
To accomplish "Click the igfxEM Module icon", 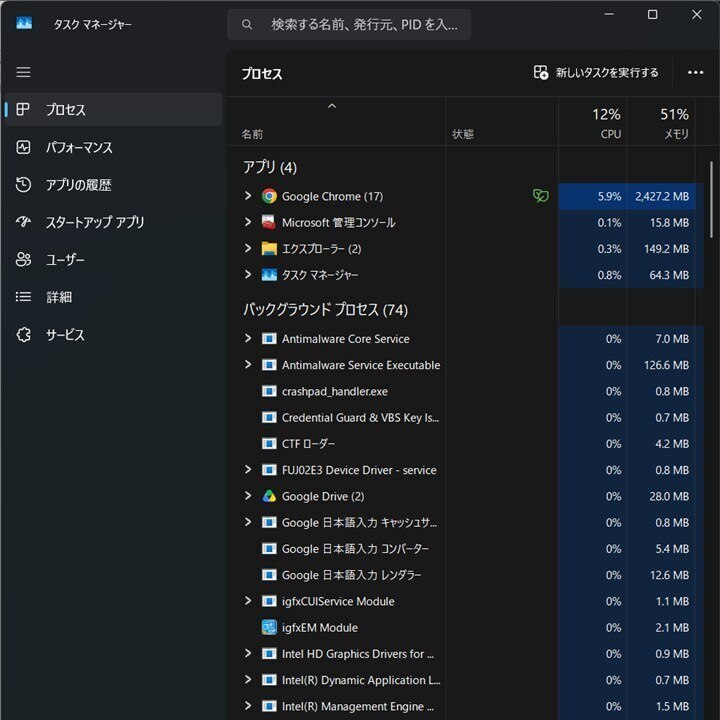I will 269,627.
